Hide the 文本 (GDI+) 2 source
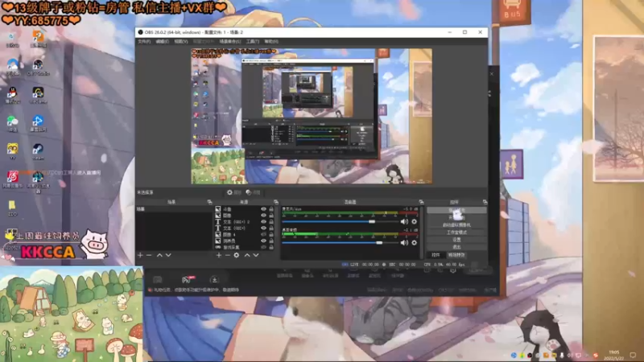Screen dimensions: 644x362 point(264,222)
